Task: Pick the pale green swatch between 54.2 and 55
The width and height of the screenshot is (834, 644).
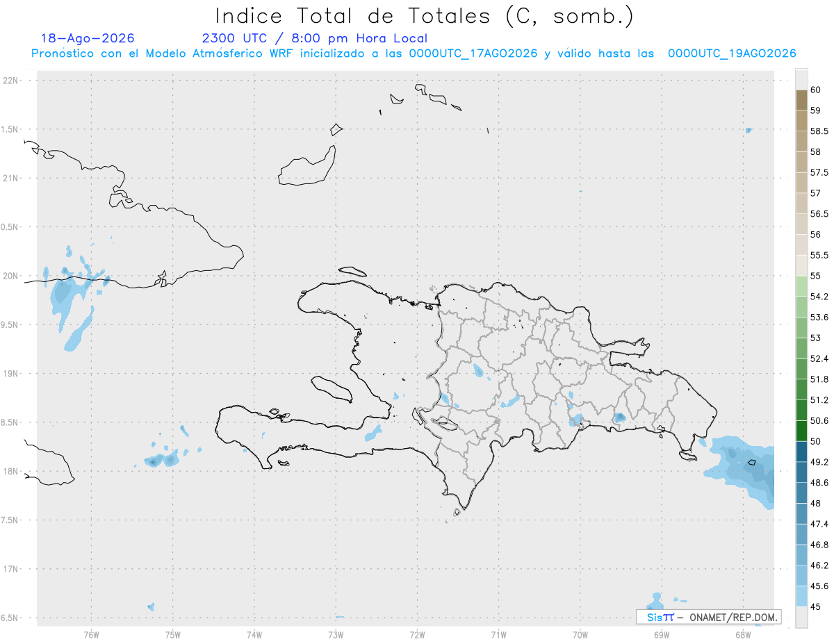Action: (801, 286)
